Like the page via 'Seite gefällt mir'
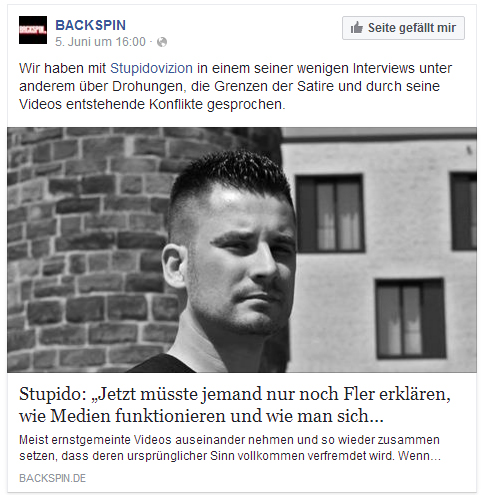This screenshot has width=483, height=495. 403,28
